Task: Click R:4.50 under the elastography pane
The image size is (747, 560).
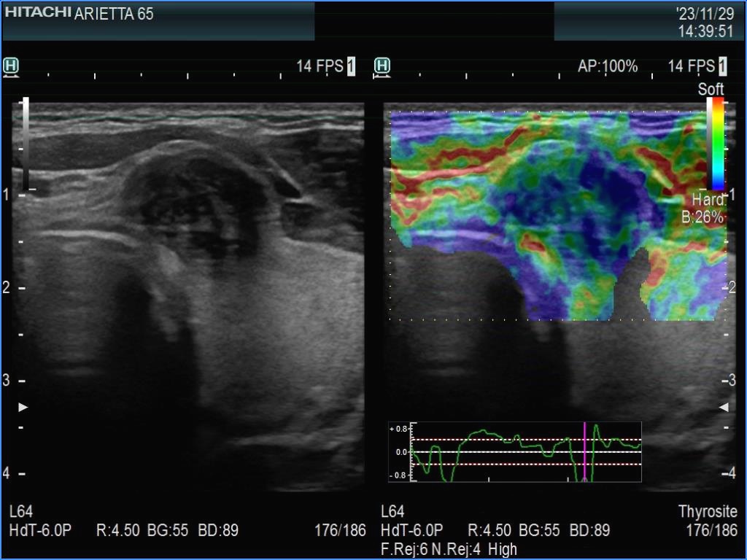Action: 489,530
